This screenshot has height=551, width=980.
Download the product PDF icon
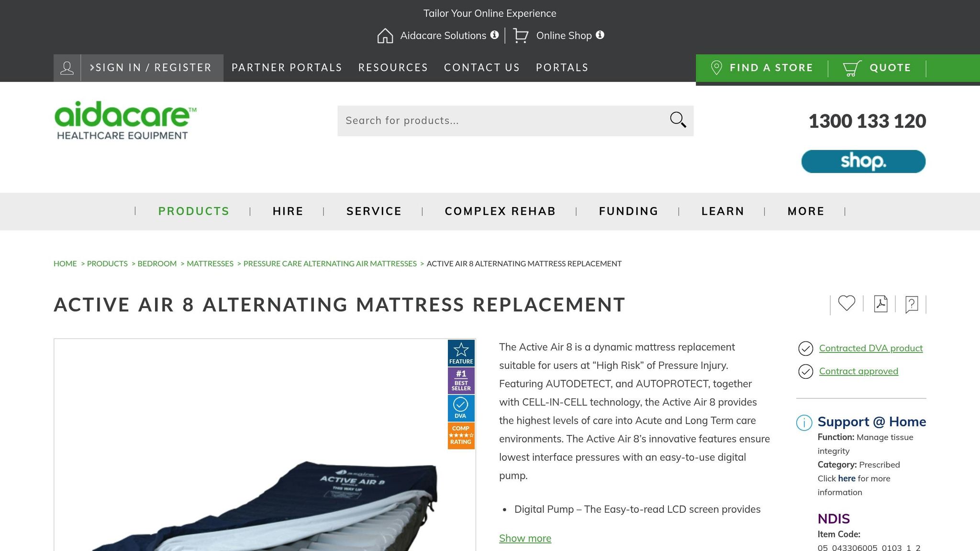[880, 304]
